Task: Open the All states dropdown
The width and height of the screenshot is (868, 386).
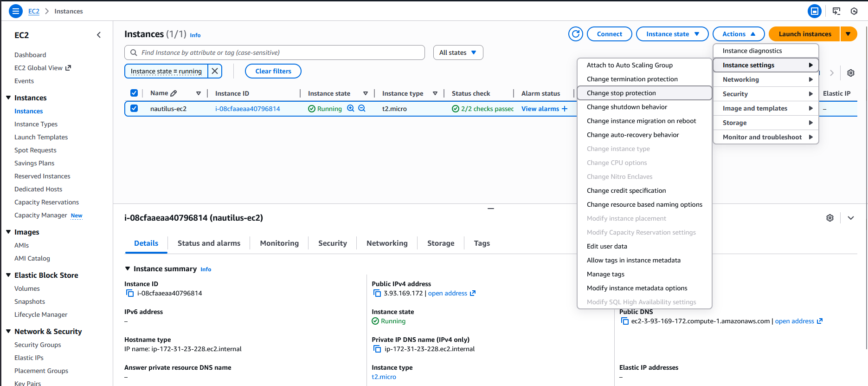Action: pyautogui.click(x=458, y=52)
